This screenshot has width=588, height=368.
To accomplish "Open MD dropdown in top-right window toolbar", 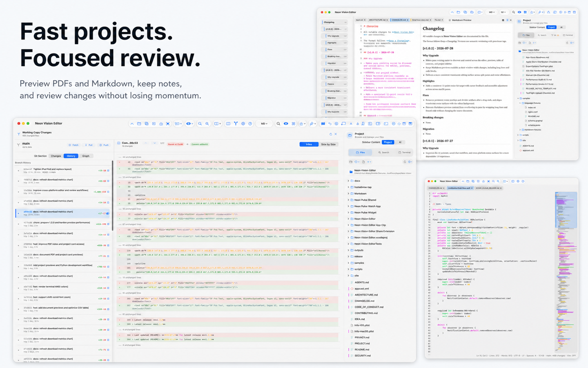I will (492, 12).
